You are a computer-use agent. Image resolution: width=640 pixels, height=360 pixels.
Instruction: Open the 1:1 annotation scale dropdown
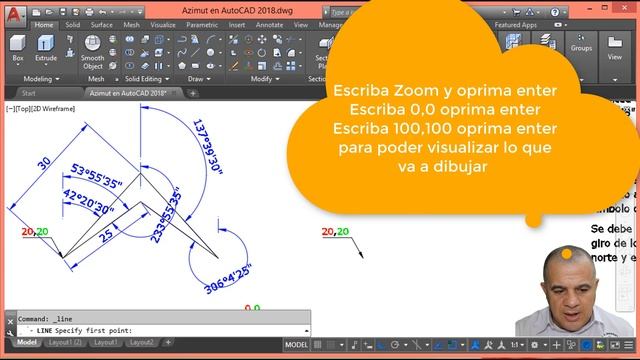click(x=518, y=345)
